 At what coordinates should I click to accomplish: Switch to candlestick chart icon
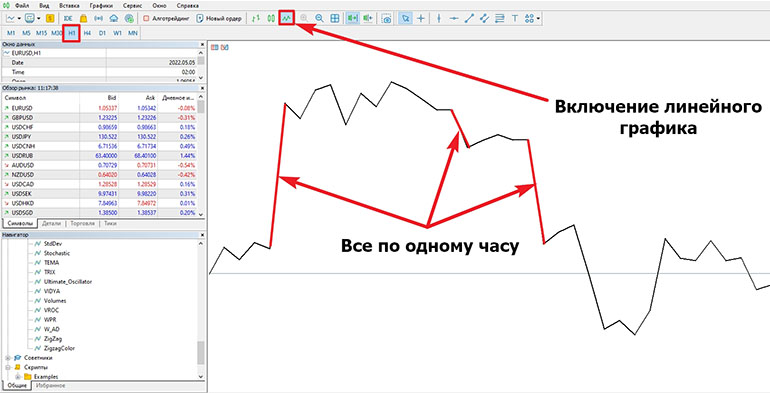[271, 18]
